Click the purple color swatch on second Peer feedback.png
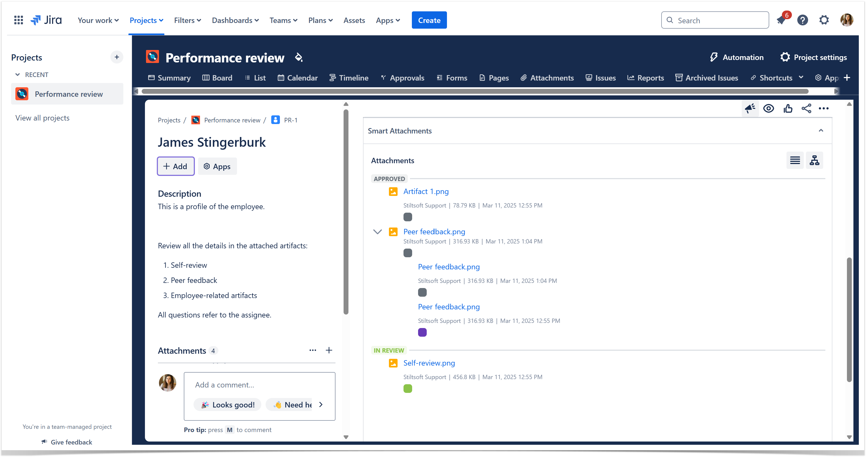Viewport: 868px width, 458px height. point(422,332)
